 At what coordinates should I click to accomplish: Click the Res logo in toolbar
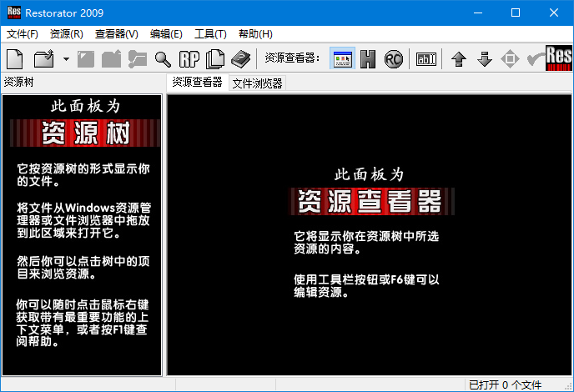click(559, 58)
